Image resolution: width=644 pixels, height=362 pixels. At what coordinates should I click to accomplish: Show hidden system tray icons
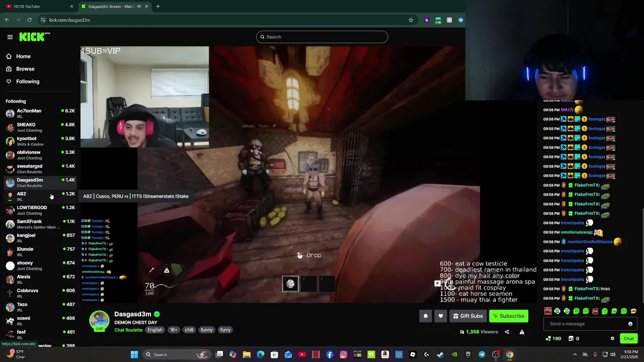(x=575, y=354)
